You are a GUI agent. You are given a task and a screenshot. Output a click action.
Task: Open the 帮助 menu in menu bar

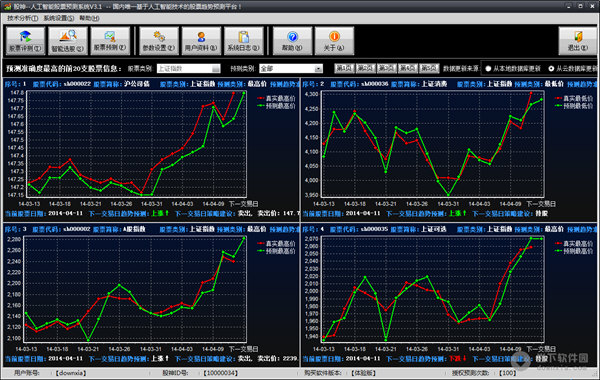tap(90, 18)
